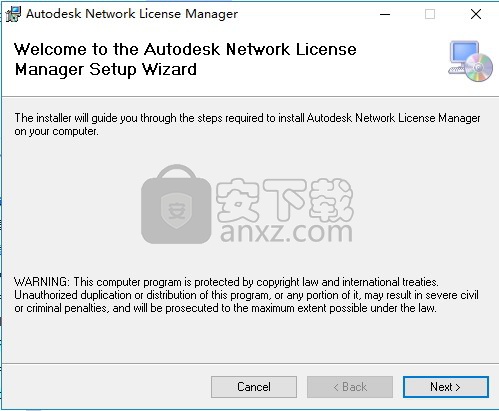Click the Setup Wizard words in the heading
This screenshot has width=499, height=411.
[143, 70]
